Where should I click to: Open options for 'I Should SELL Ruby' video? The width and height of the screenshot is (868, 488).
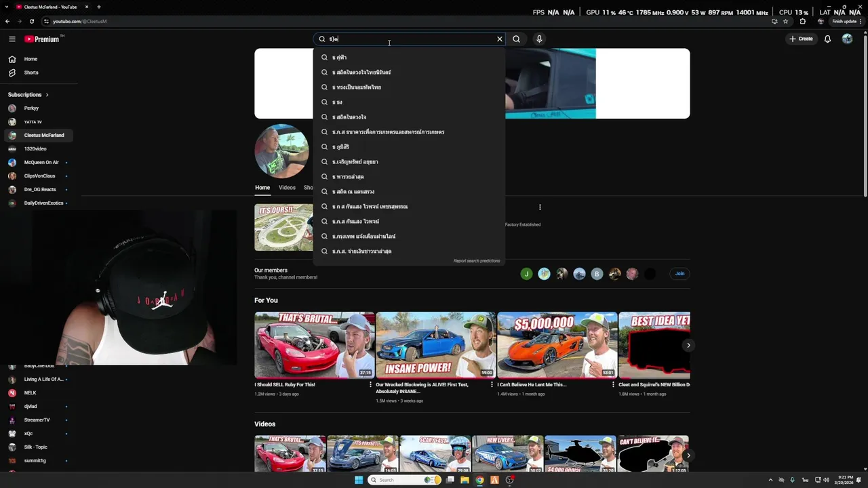(x=370, y=384)
